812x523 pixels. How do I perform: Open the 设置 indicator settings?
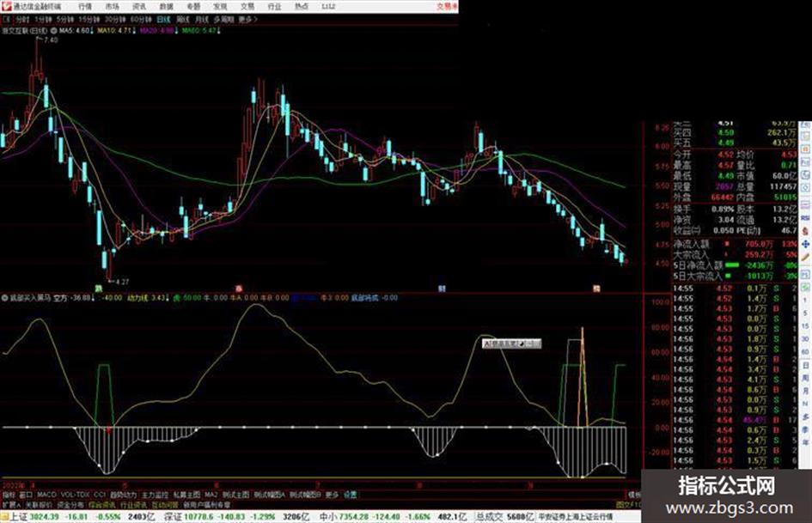pos(350,495)
